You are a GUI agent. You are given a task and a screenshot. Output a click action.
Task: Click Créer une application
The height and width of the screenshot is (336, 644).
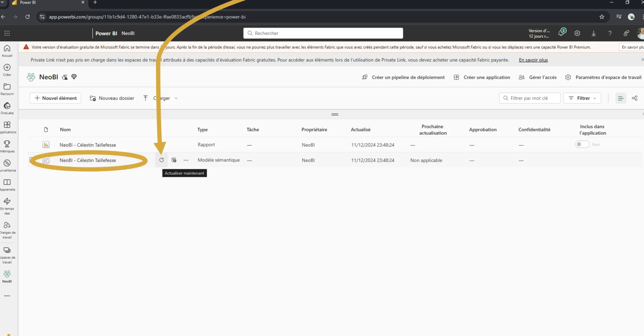tap(482, 77)
